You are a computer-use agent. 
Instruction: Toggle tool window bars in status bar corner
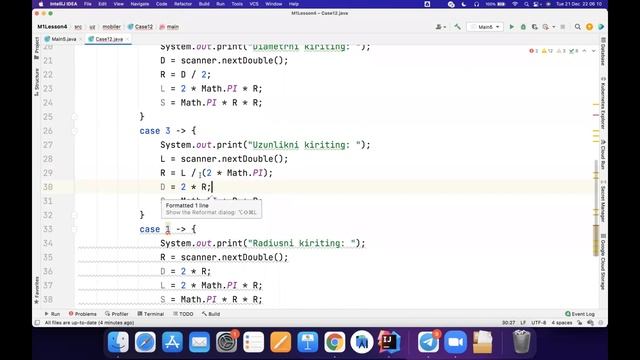point(37,323)
